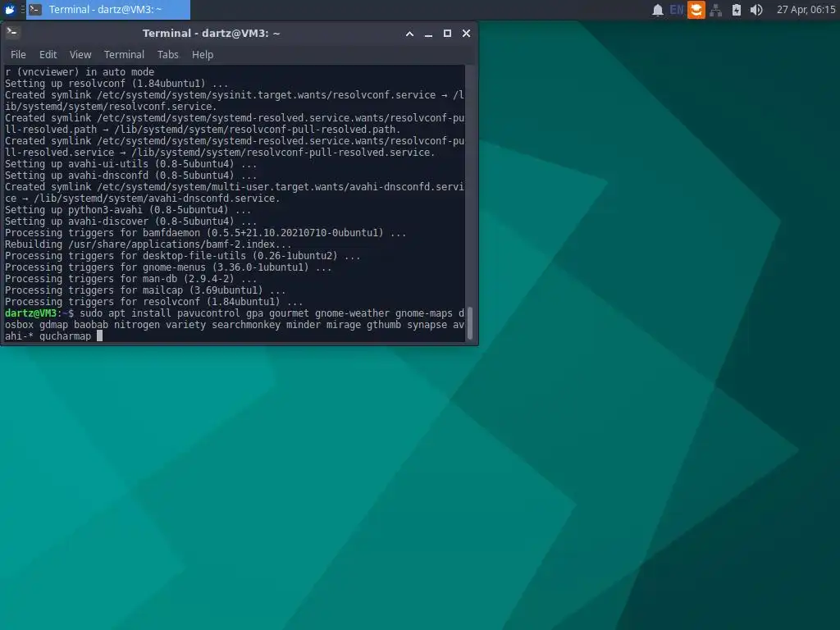Screen dimensions: 840x630
Task: Click the dartz@VM3 prompt text
Action: tap(30, 313)
